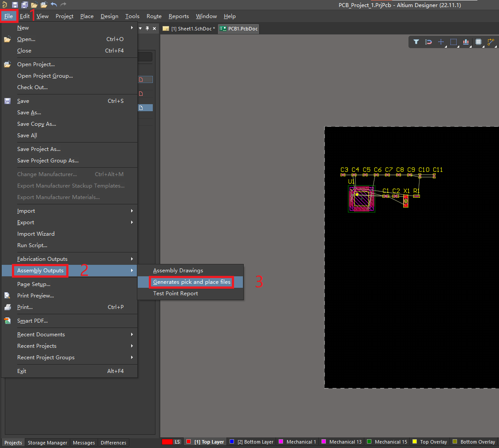Click the Projects panel tab
The image size is (499, 448).
click(13, 443)
